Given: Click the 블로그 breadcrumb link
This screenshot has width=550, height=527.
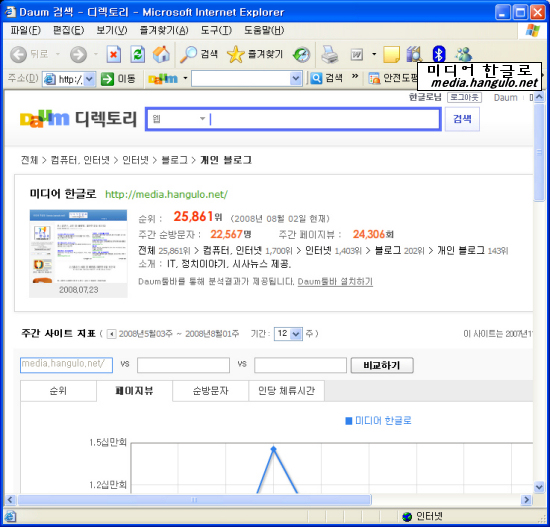Looking at the screenshot, I should point(174,160).
